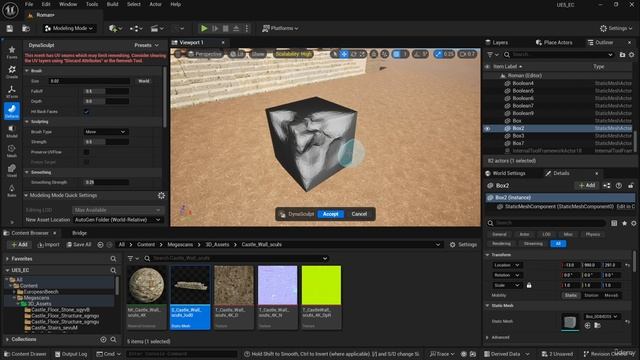
Task: Open Modeling Mode dropdown
Action: (x=69, y=28)
